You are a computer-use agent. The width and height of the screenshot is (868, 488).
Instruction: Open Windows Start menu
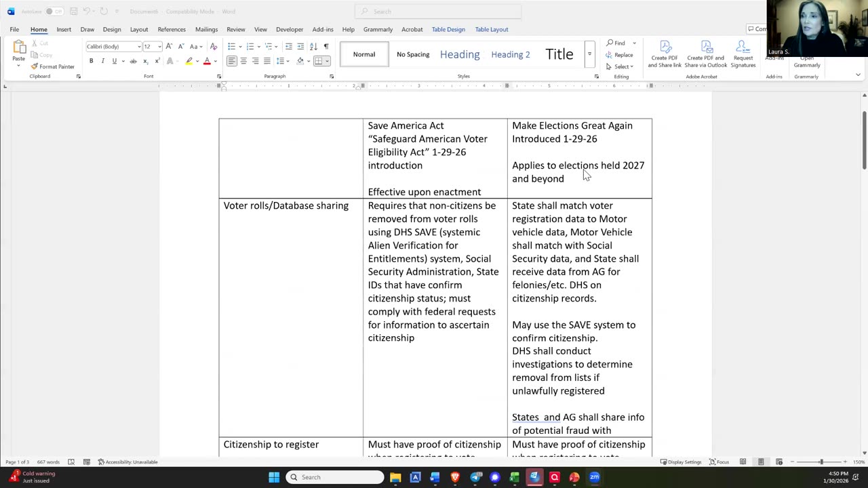(274, 477)
